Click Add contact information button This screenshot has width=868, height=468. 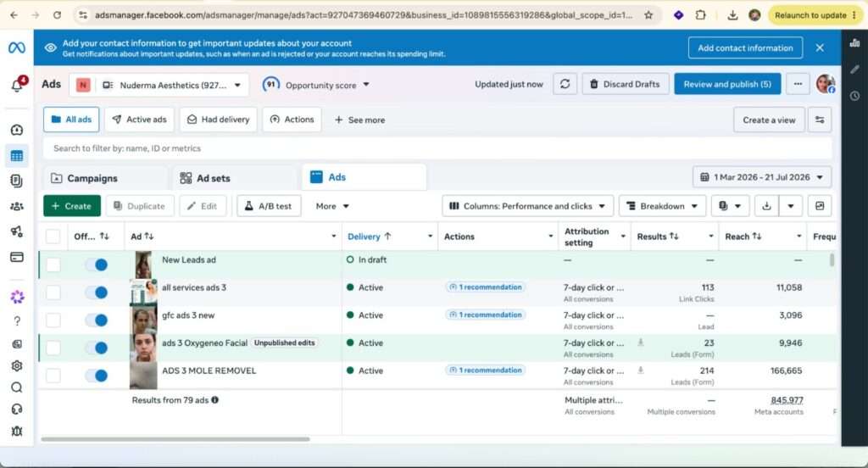click(x=745, y=48)
